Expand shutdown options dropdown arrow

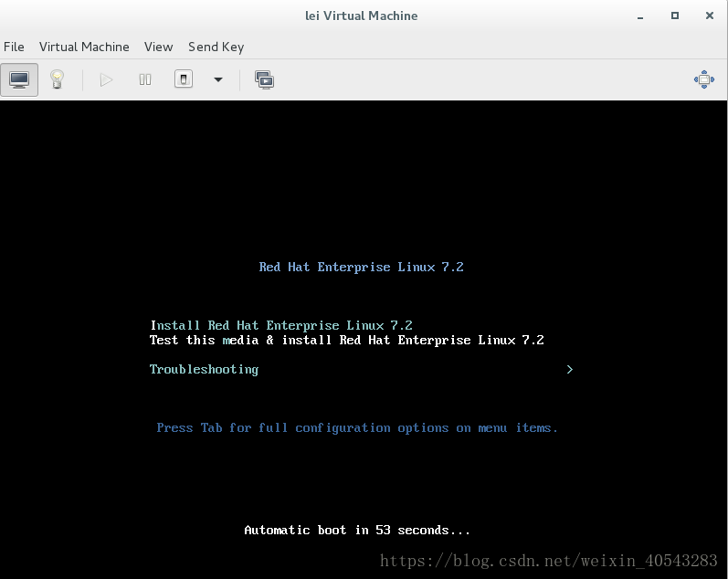pos(218,79)
